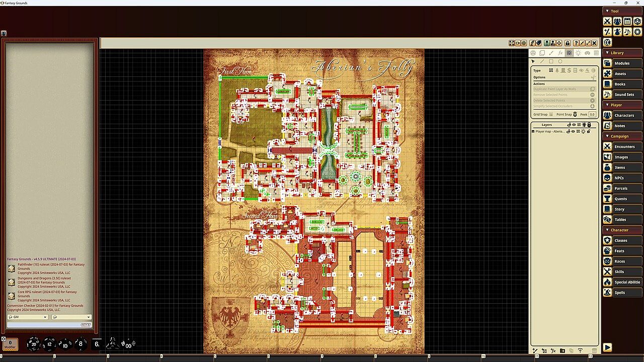Add a new paint layer at panel bottom
This screenshot has height=362, width=644.
535,350
